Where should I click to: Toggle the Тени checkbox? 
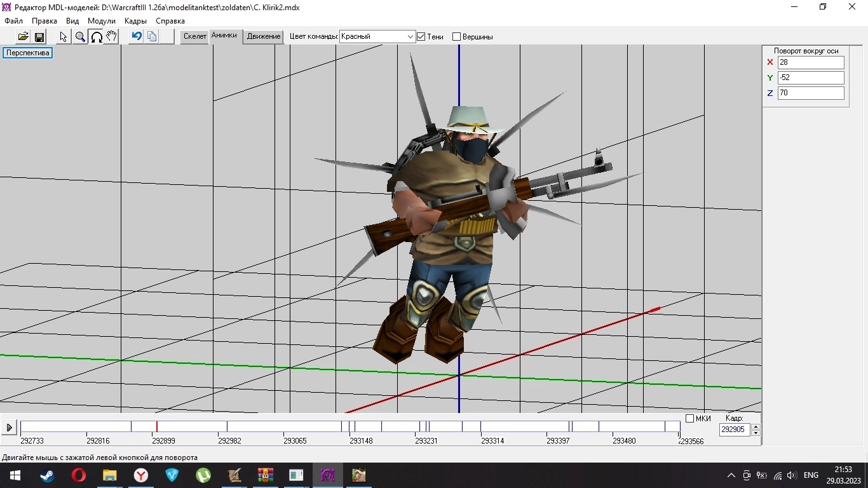pos(421,37)
